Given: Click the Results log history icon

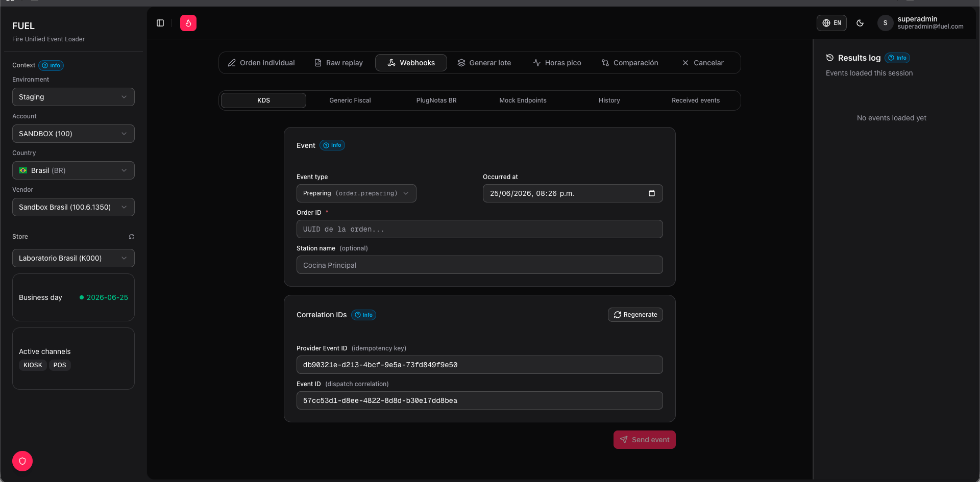Looking at the screenshot, I should pyautogui.click(x=830, y=58).
